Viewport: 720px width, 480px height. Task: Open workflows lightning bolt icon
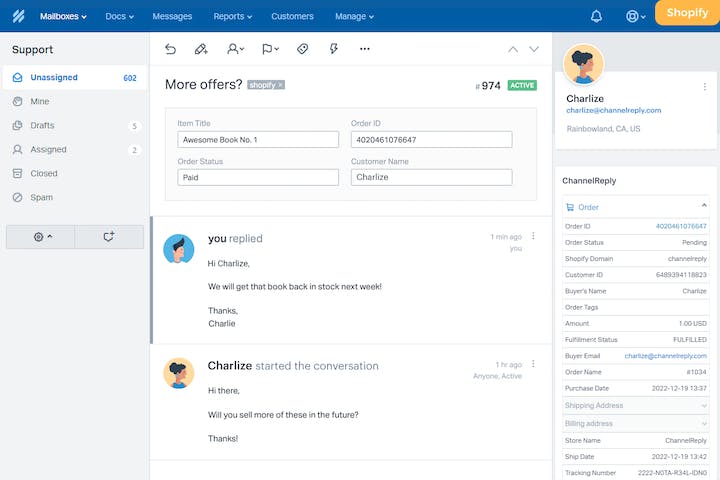334,49
